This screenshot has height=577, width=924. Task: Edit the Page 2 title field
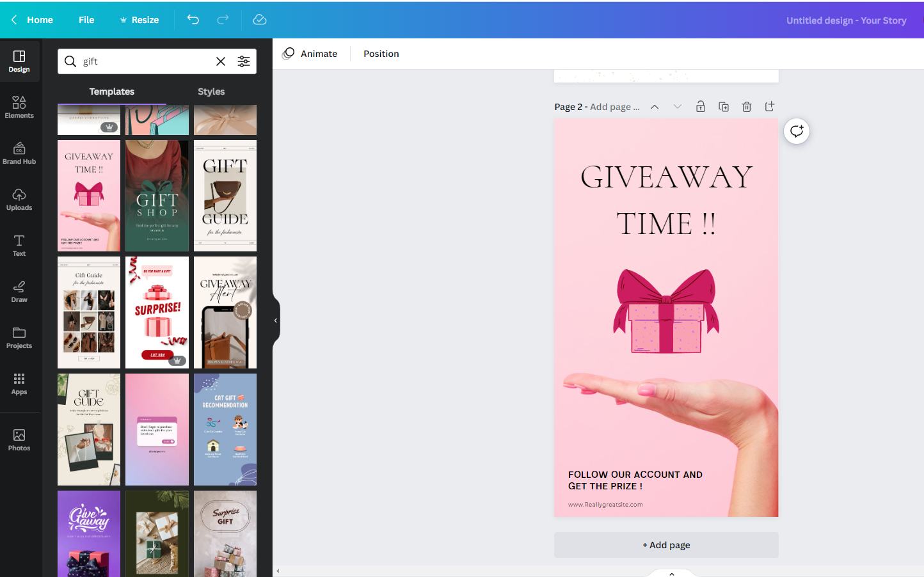point(614,107)
